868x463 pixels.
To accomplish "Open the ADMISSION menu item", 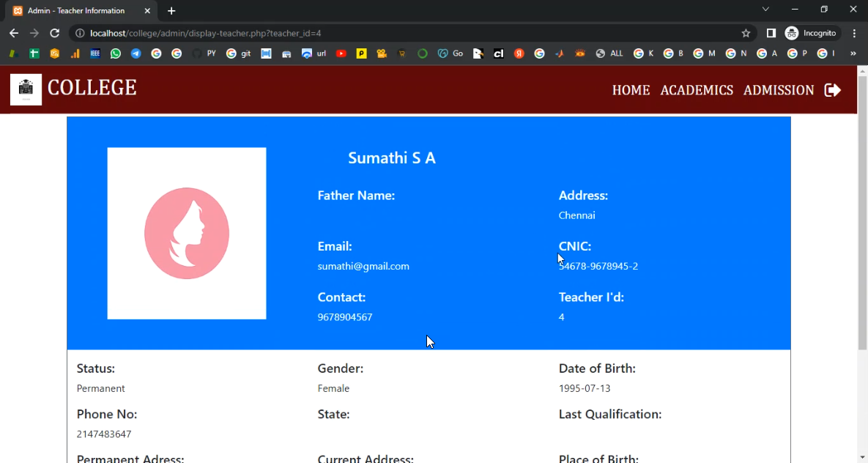I will [778, 90].
